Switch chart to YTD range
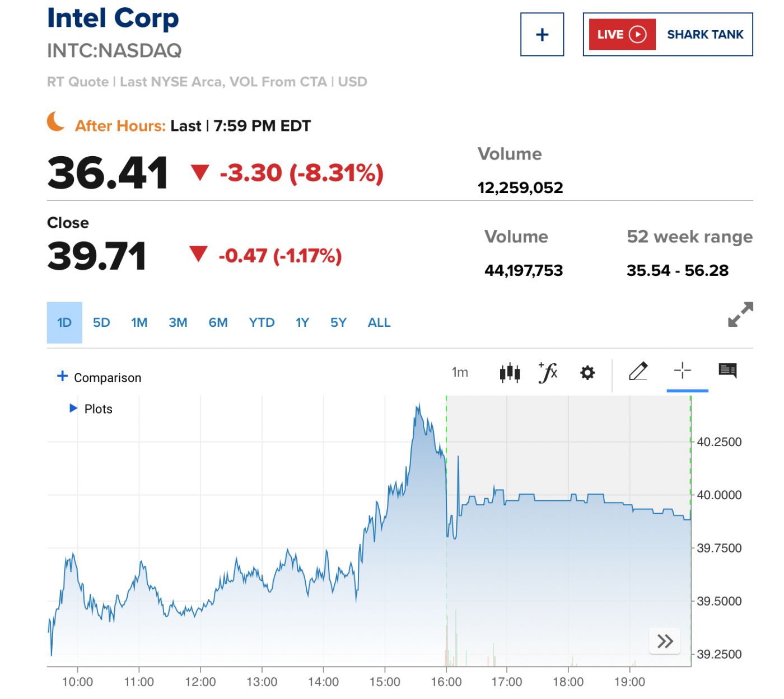 pos(262,322)
